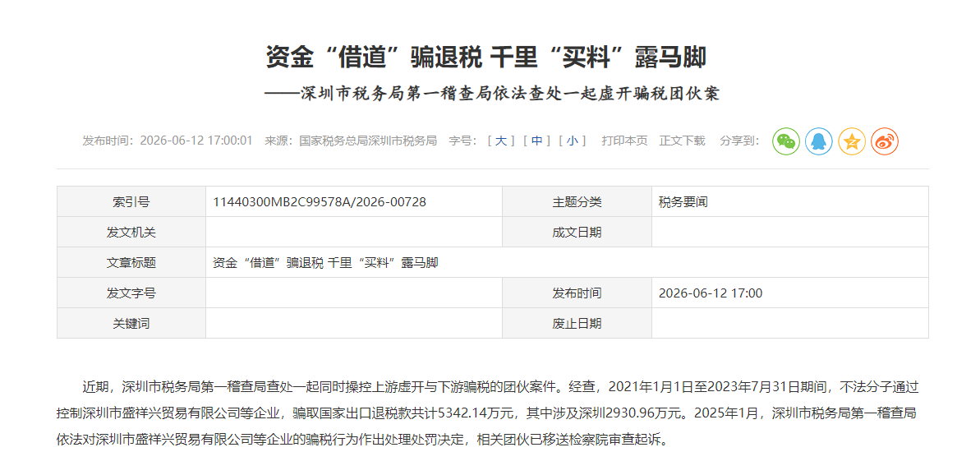980x475 pixels.
Task: Click 打印本页 to print page
Action: pos(624,141)
